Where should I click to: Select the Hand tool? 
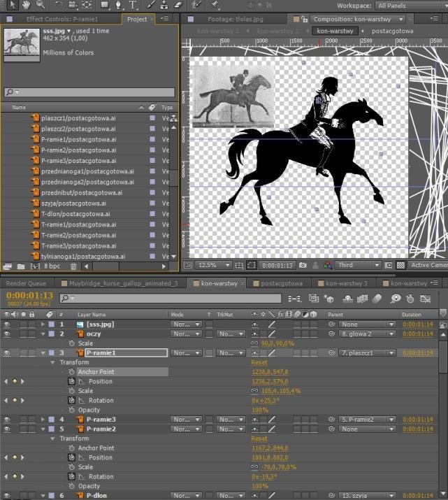(x=26, y=4)
